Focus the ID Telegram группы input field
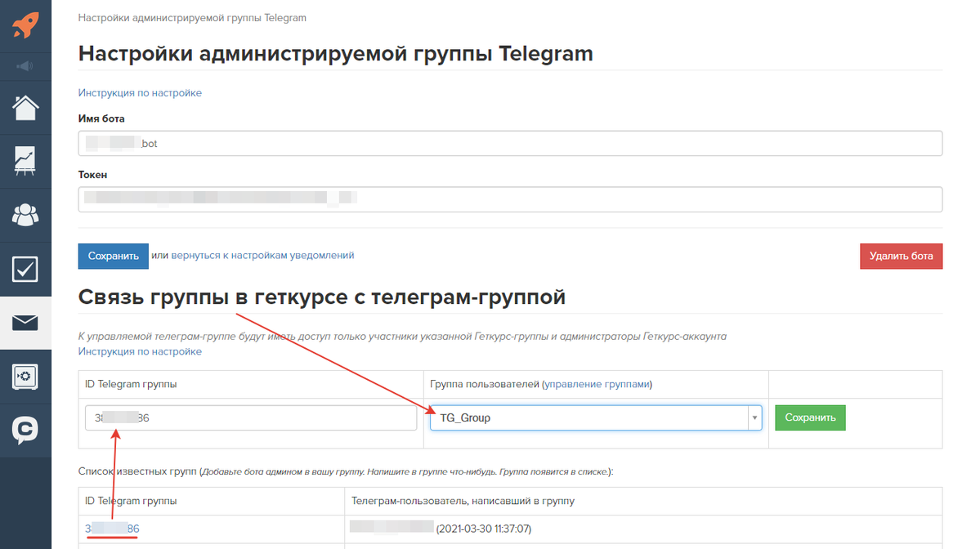The image size is (980, 549). pyautogui.click(x=251, y=417)
